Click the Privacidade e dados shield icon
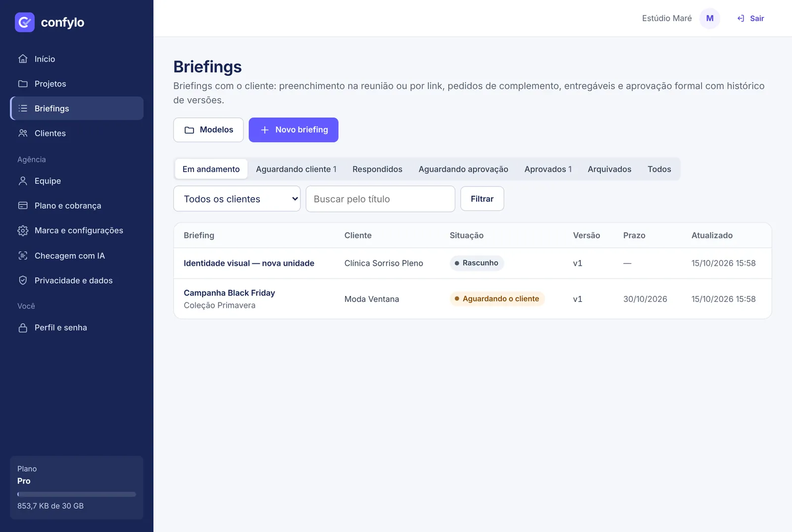This screenshot has height=532, width=792. point(23,281)
